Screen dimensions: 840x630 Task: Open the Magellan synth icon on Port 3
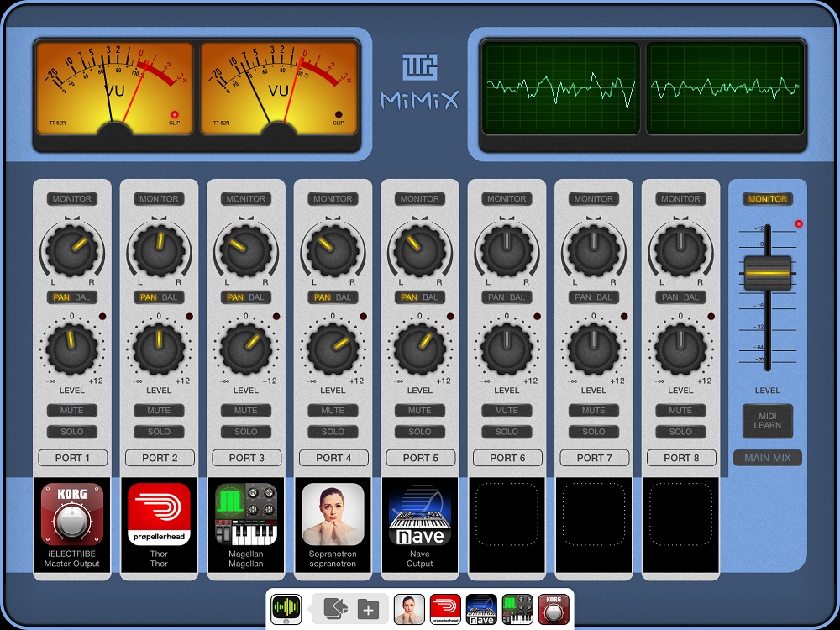tap(246, 515)
